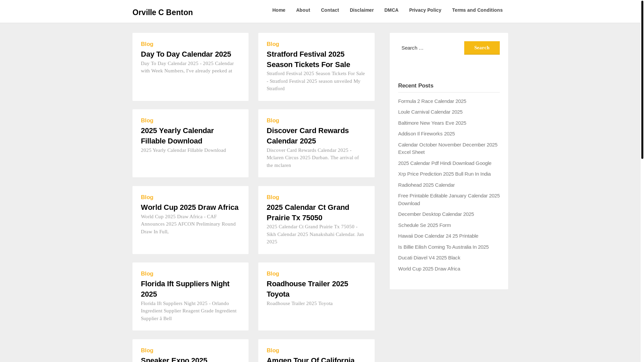Open Formula 2 Race Calendar 2025 recent post
Image resolution: width=644 pixels, height=362 pixels.
432,101
